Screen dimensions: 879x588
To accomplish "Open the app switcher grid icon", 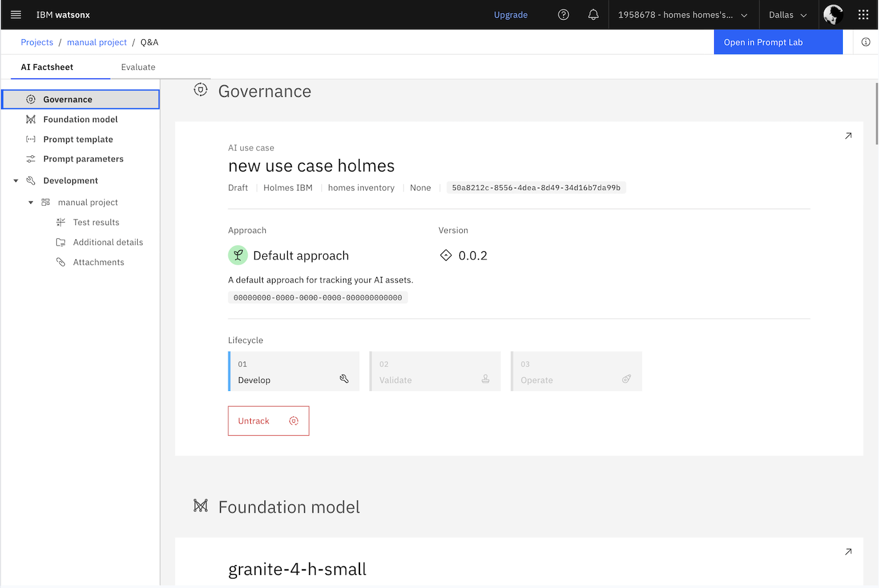I will pyautogui.click(x=863, y=14).
